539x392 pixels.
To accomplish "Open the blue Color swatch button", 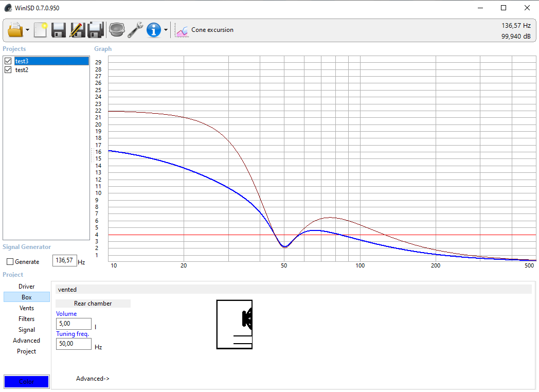I will click(26, 382).
